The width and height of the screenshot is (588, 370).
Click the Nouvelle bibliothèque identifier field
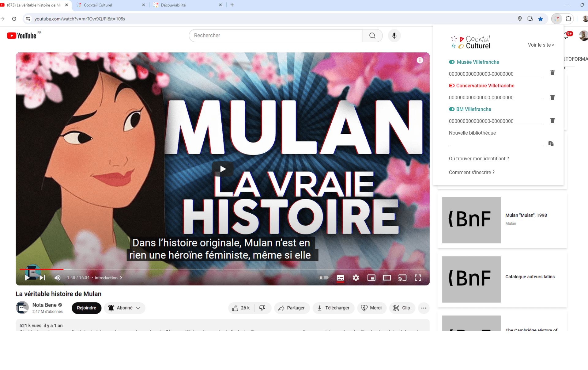495,143
